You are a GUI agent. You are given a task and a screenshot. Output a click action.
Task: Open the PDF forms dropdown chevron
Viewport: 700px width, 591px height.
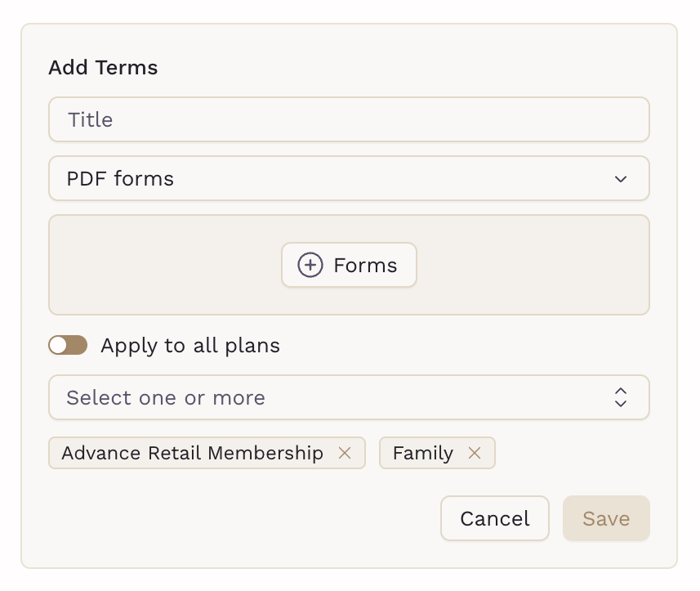click(x=621, y=179)
